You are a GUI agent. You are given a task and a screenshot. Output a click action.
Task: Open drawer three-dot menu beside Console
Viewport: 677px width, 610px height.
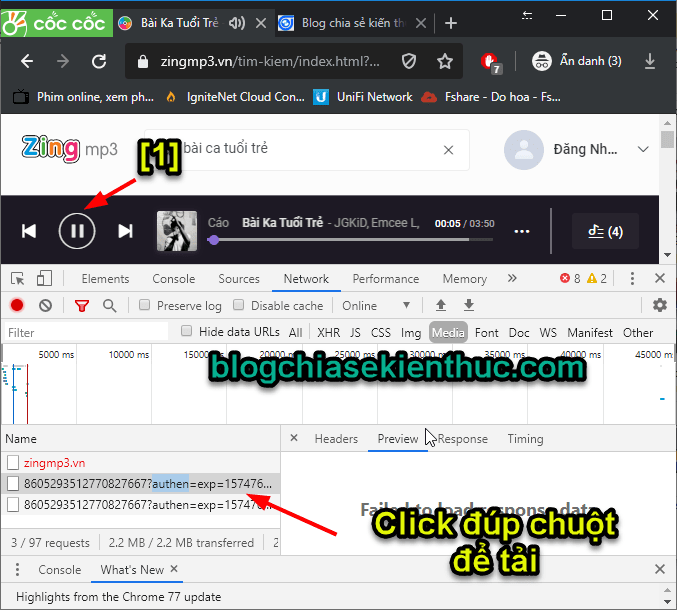pos(17,569)
